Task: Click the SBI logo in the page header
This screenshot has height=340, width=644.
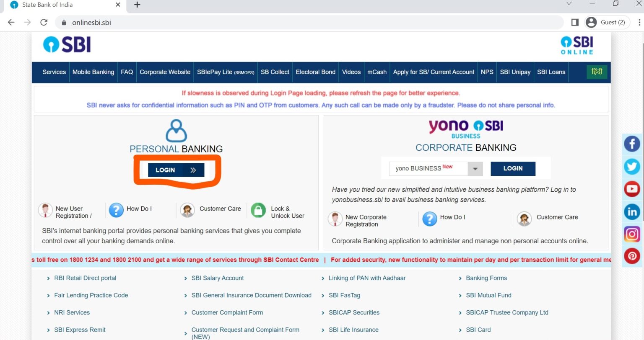Action: coord(67,44)
